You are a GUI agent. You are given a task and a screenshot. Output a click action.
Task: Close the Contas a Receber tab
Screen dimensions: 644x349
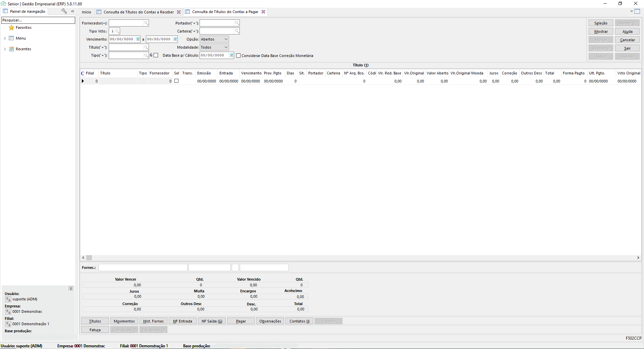point(179,12)
